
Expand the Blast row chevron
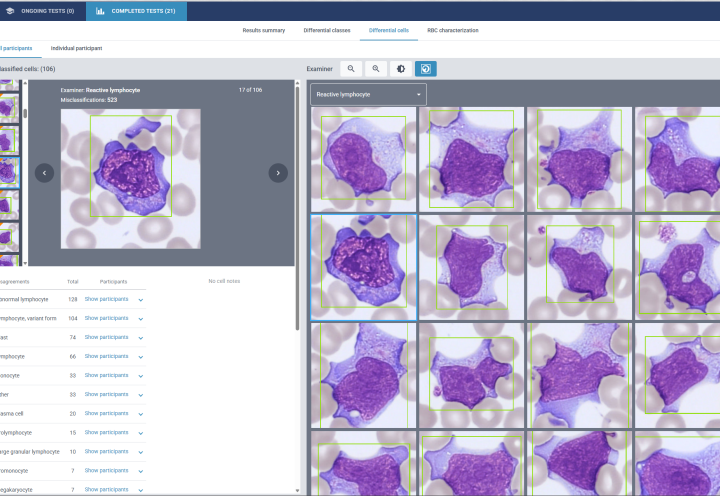141,338
